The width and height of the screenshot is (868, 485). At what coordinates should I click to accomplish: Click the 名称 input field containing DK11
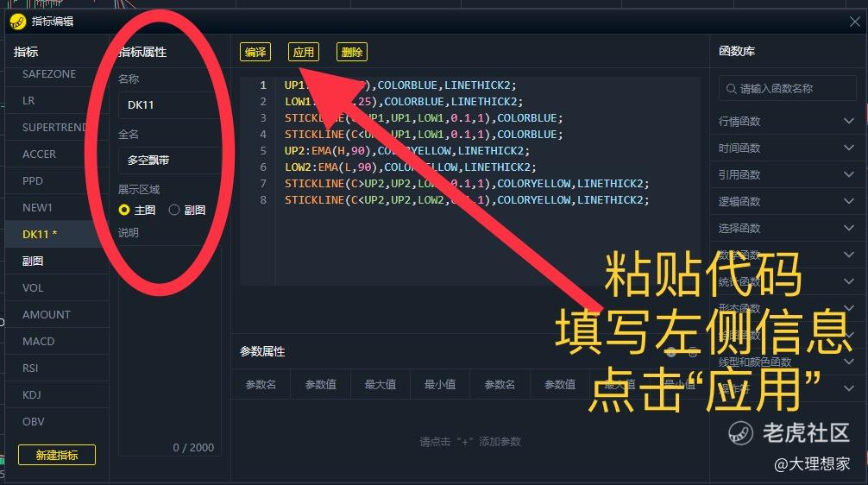[x=169, y=105]
